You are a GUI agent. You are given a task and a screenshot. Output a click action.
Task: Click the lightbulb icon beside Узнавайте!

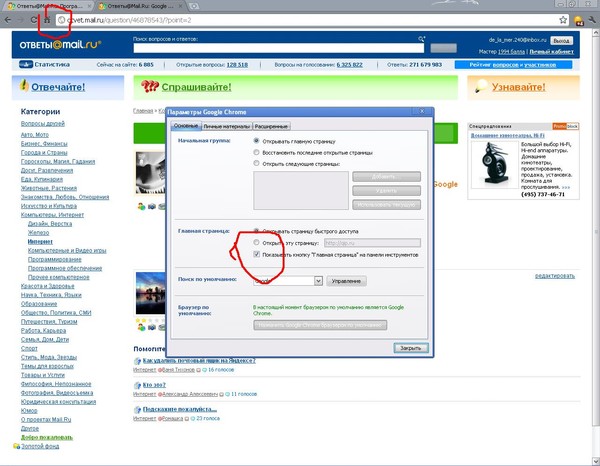481,86
